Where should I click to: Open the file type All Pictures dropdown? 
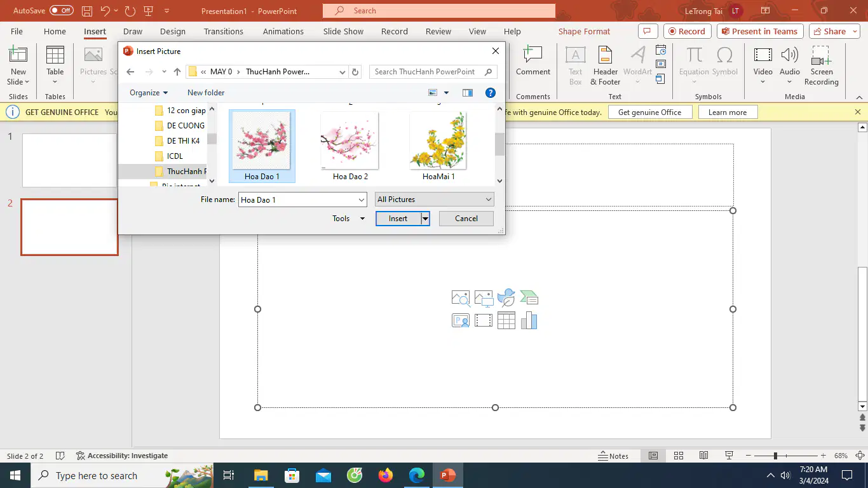(435, 200)
